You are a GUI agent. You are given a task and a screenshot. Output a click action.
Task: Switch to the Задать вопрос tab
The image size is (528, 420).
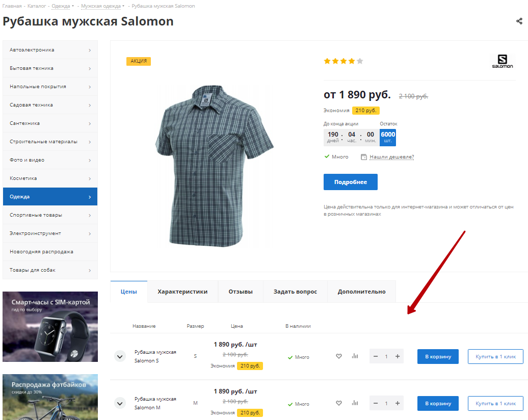(295, 292)
